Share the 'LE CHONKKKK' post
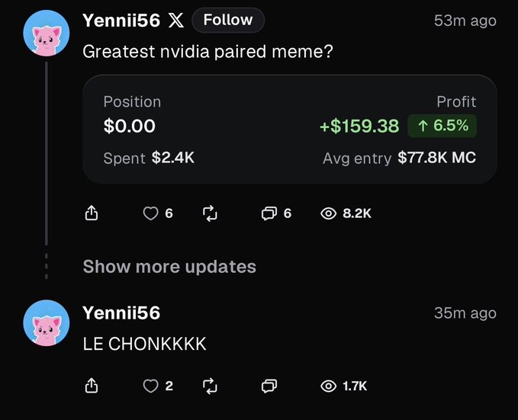The width and height of the screenshot is (518, 420). 92,386
